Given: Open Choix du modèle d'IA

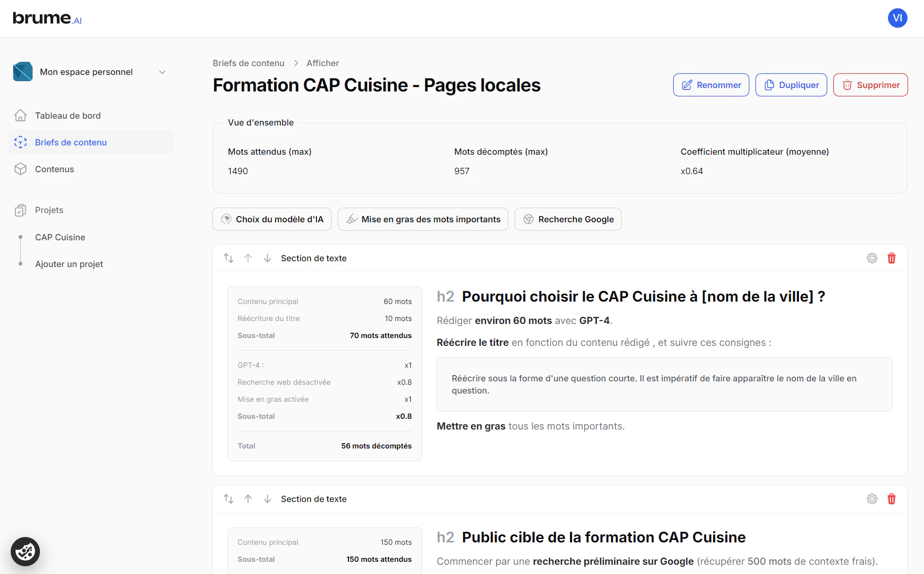Looking at the screenshot, I should click(x=272, y=219).
